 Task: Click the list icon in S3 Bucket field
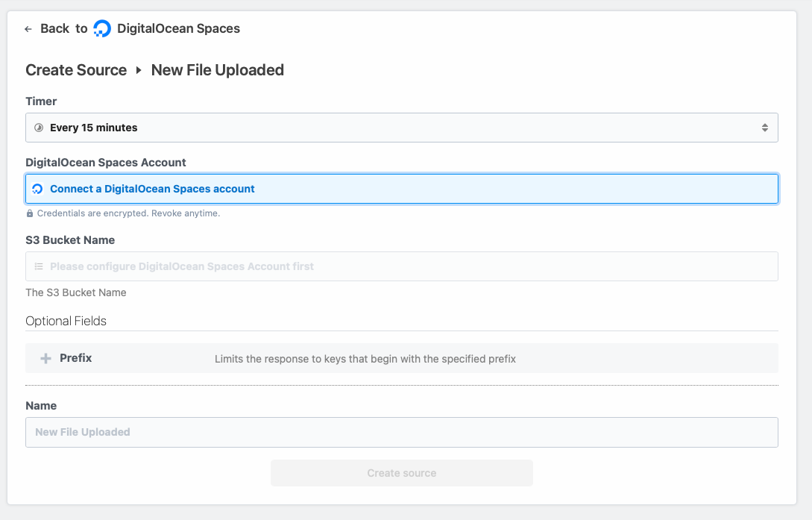pyautogui.click(x=39, y=266)
